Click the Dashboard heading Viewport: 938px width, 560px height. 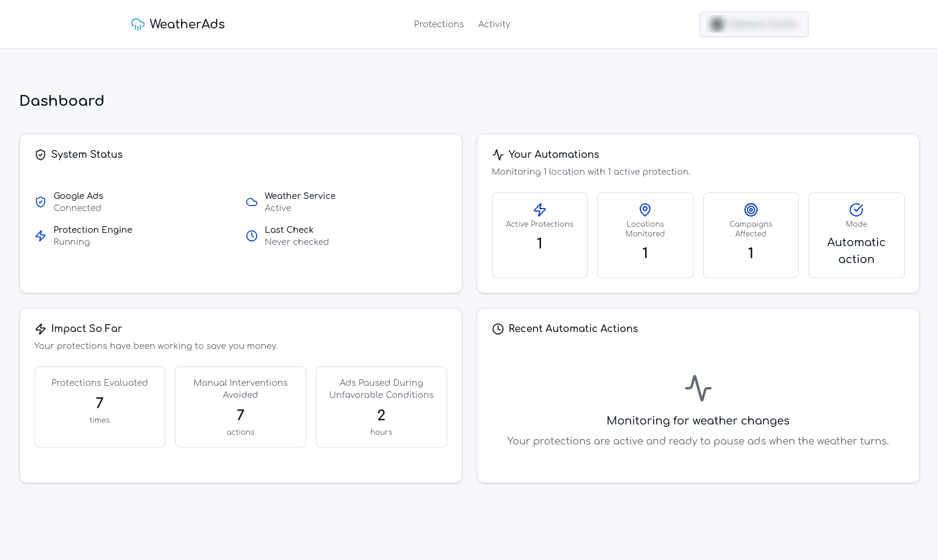62,100
